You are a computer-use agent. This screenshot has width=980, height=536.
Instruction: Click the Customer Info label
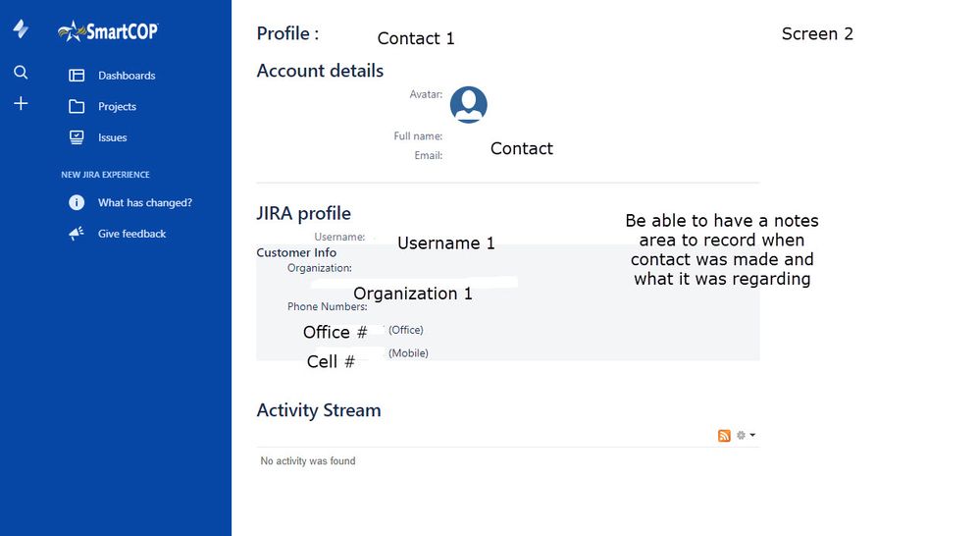[296, 252]
